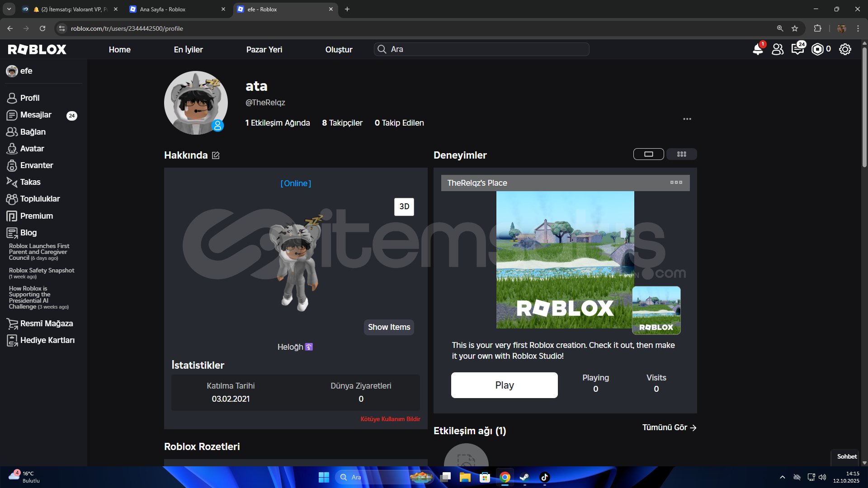Viewport: 868px width, 488px height.
Task: Open TheRelqz's Place options menu
Action: tap(676, 183)
